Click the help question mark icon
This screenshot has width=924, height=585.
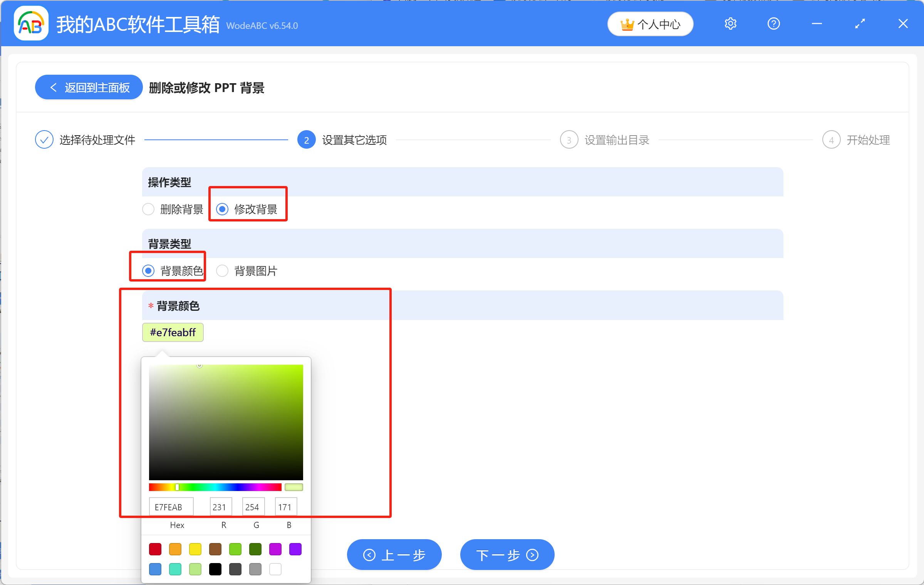pos(773,24)
